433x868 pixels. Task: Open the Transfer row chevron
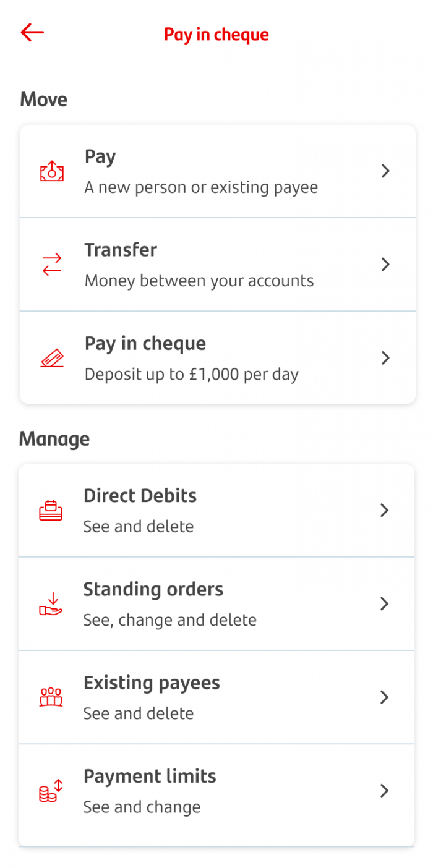(385, 265)
